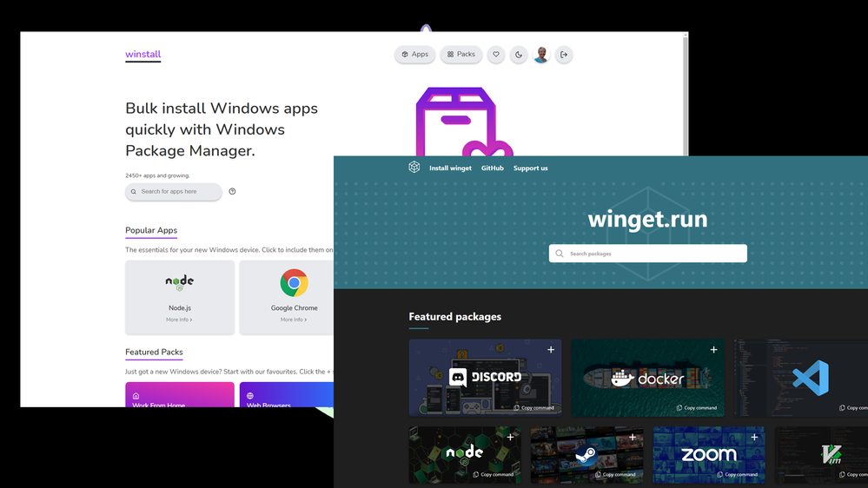Click the winstall window vertical scrollbar

(x=686, y=94)
